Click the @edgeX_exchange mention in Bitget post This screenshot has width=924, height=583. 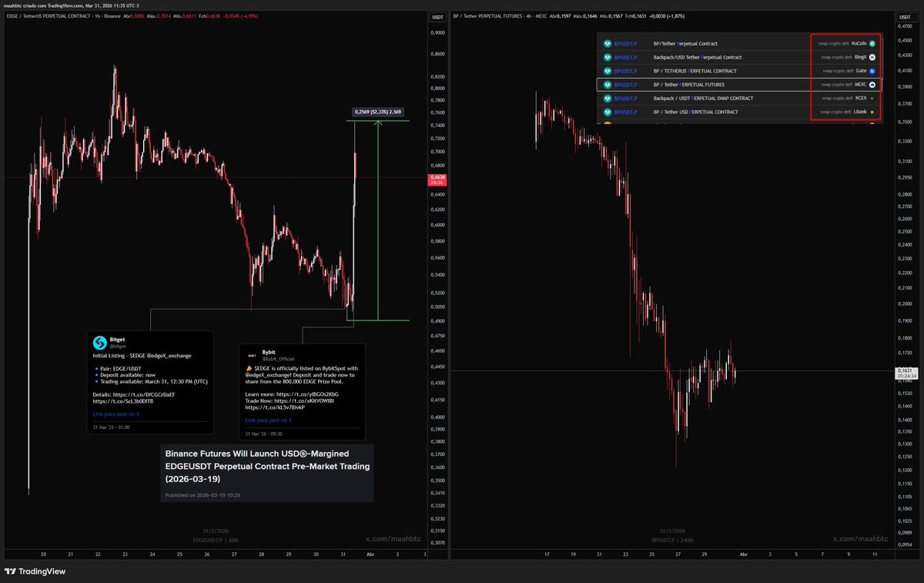pos(170,356)
